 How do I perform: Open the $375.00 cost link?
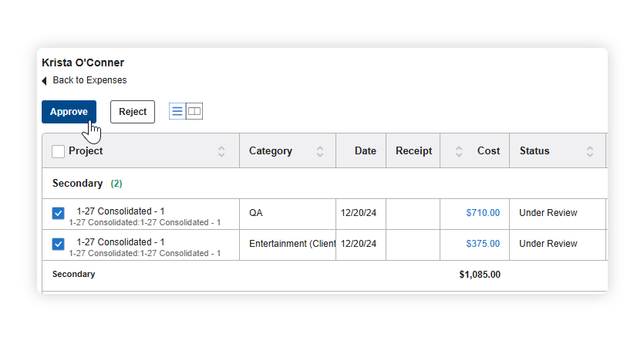(483, 244)
